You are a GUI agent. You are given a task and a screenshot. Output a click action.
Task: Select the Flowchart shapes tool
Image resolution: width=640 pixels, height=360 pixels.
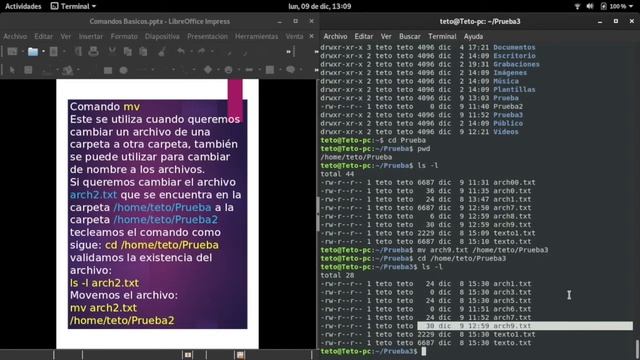coord(270,70)
